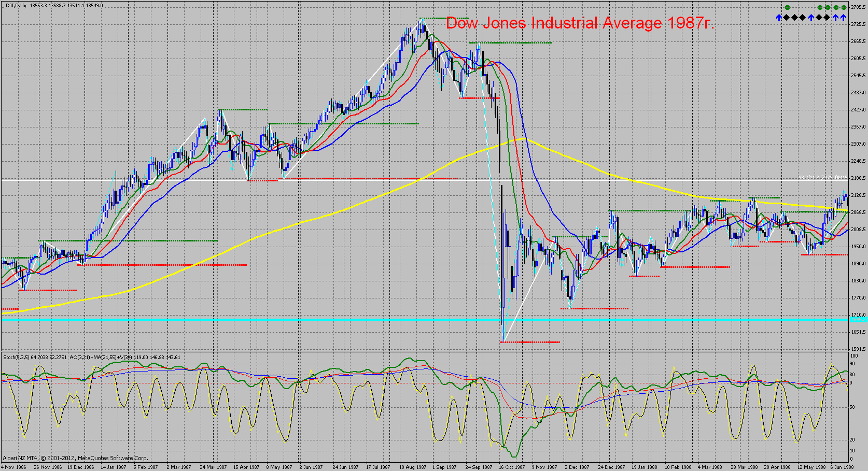Image resolution: width=868 pixels, height=471 pixels.
Task: Click the fourth black diamond from the left
Action: (819, 18)
